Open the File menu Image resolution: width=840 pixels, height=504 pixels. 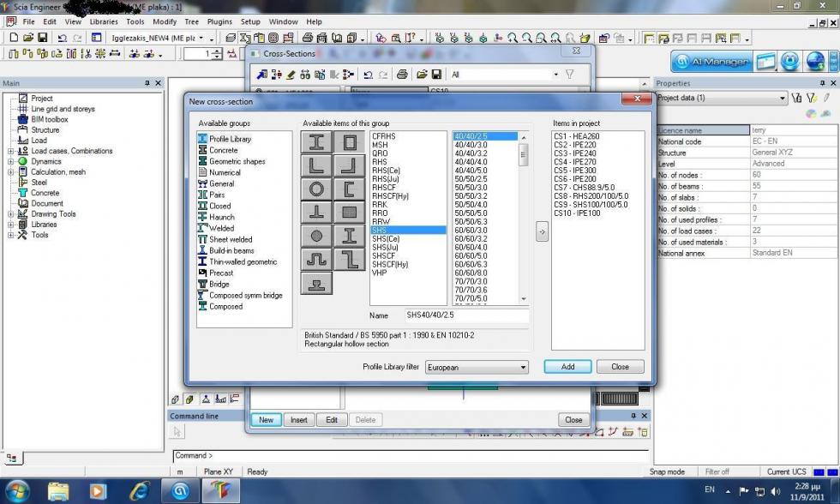(x=28, y=22)
